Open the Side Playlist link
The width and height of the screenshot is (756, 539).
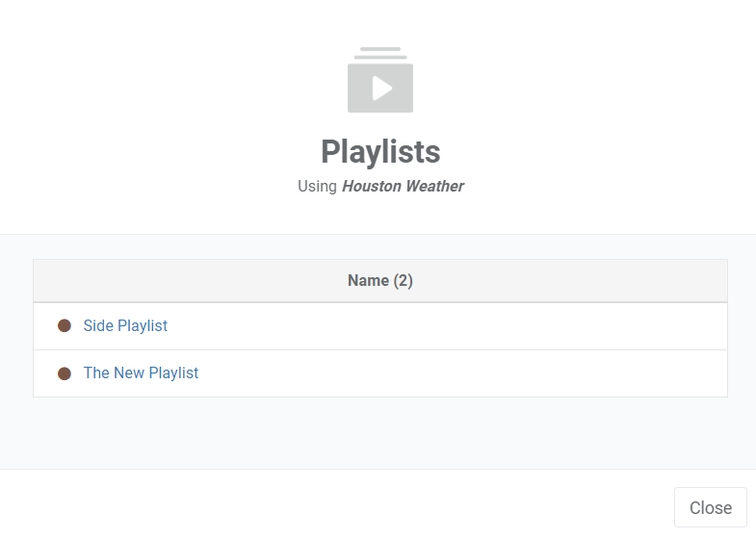pyautogui.click(x=125, y=326)
